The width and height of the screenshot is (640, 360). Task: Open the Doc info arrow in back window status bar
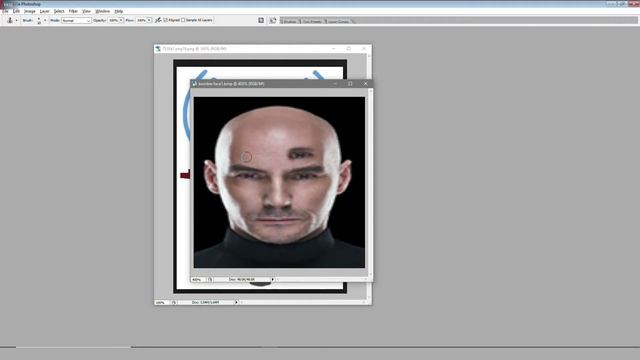pyautogui.click(x=236, y=302)
